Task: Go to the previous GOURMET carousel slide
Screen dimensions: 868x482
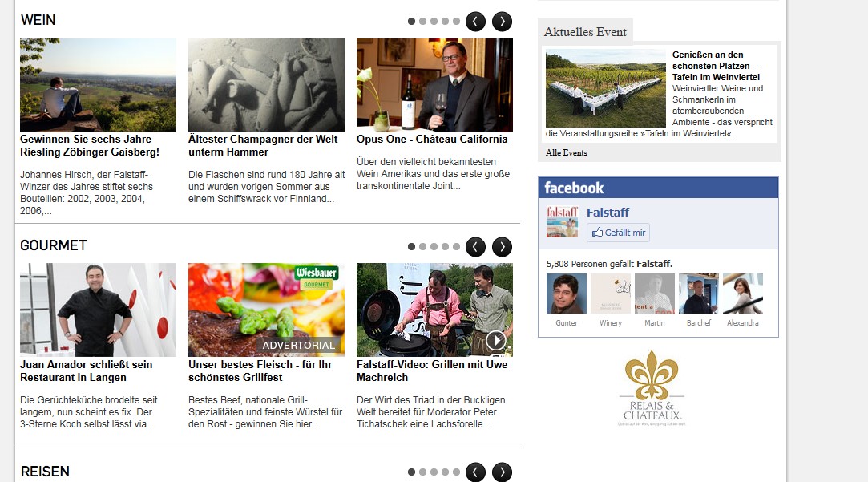Action: pos(475,246)
